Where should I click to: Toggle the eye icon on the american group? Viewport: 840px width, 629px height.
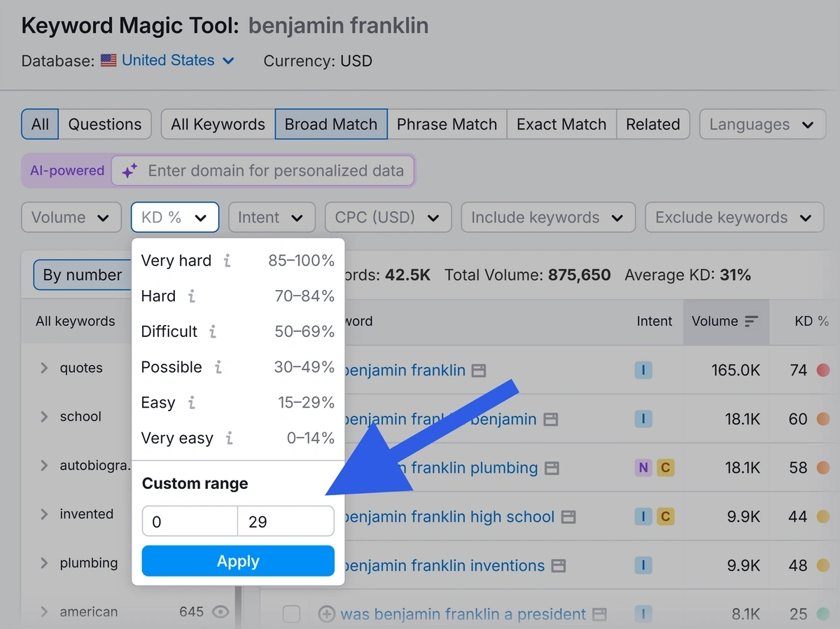tap(220, 611)
